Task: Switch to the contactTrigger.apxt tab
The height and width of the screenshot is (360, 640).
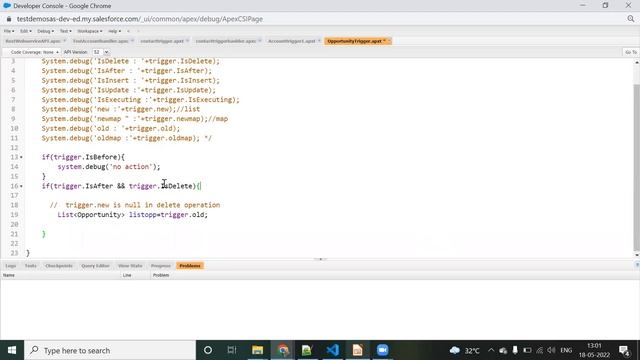Action: point(162,41)
